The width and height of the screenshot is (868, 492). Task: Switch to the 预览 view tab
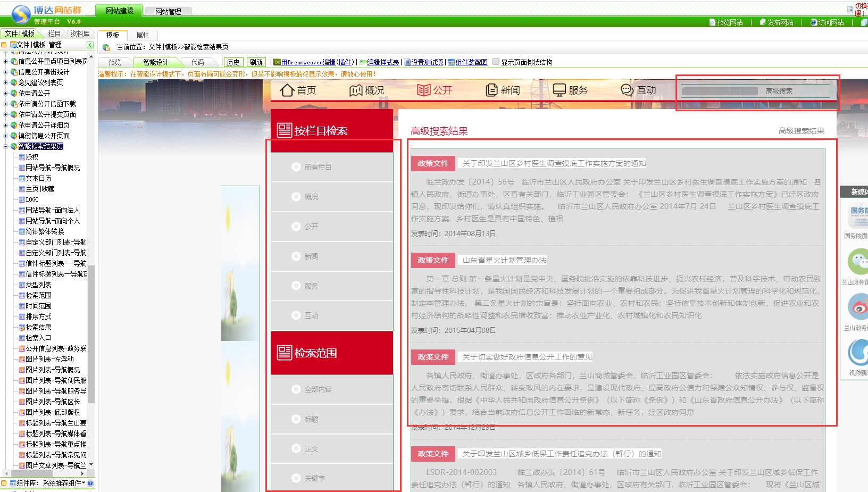coord(114,62)
